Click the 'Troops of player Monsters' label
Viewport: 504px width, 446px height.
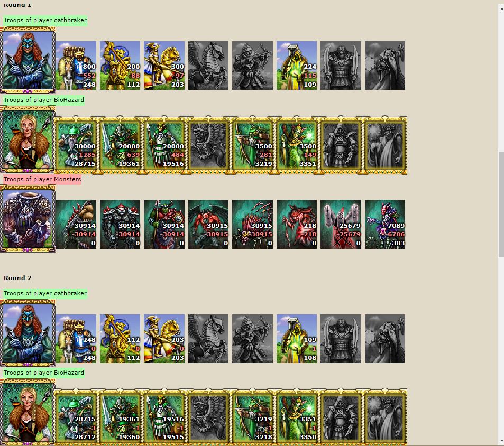[42, 179]
